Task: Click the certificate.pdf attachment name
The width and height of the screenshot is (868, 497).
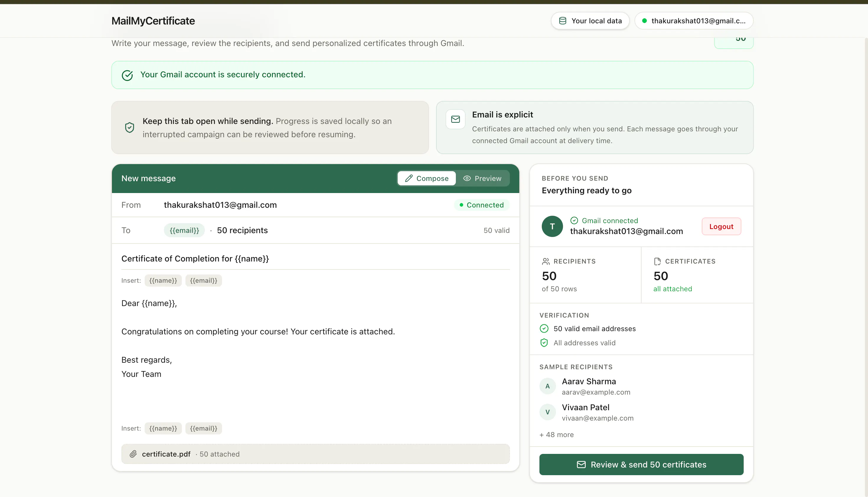Action: coord(166,454)
